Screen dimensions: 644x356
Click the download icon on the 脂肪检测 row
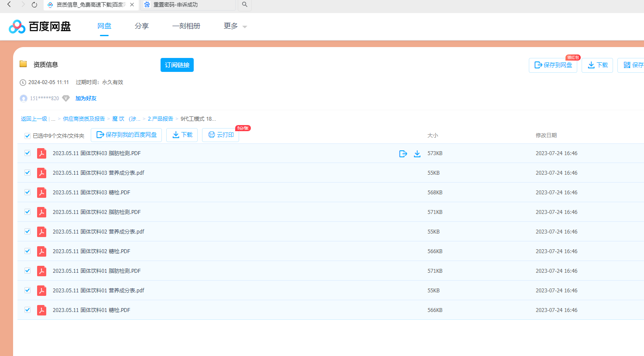point(417,154)
